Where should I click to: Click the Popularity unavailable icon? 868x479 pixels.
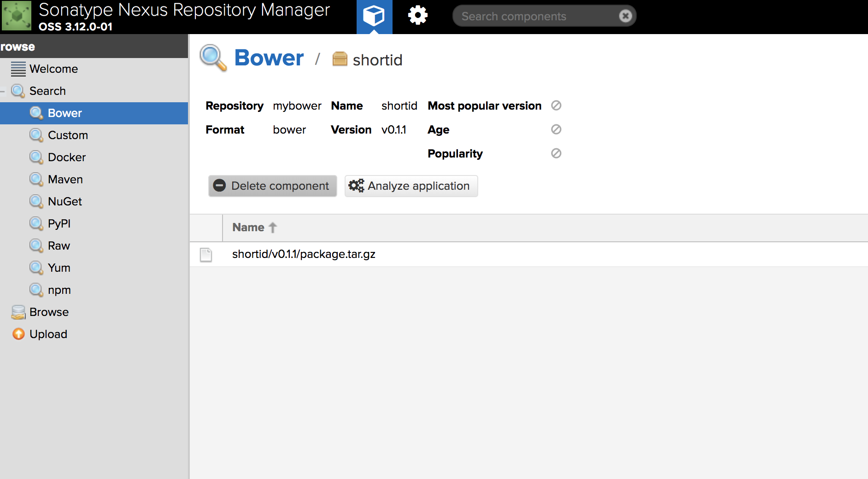[556, 153]
